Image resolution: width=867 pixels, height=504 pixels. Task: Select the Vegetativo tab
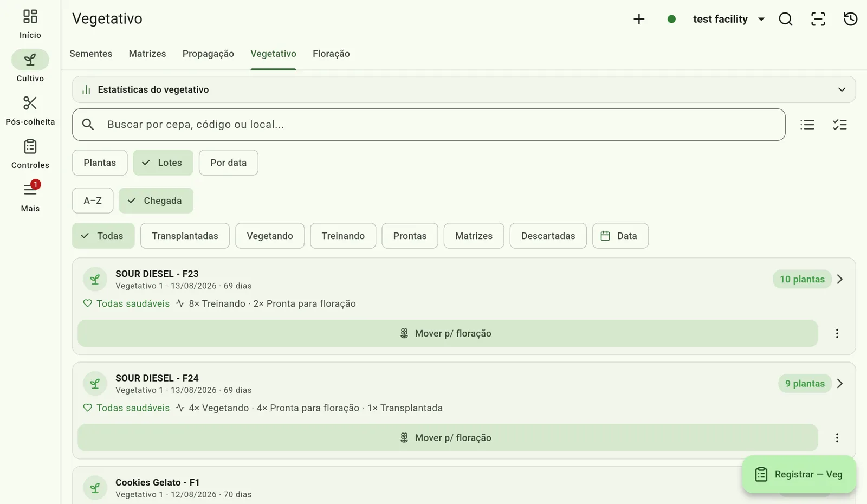pyautogui.click(x=273, y=54)
